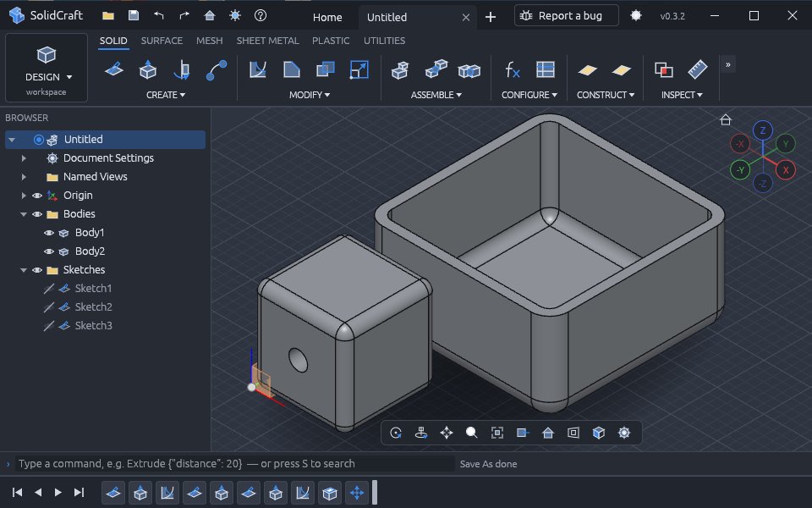The image size is (812, 508).
Task: Select the Chamfer tool in the Modify group
Action: [292, 69]
